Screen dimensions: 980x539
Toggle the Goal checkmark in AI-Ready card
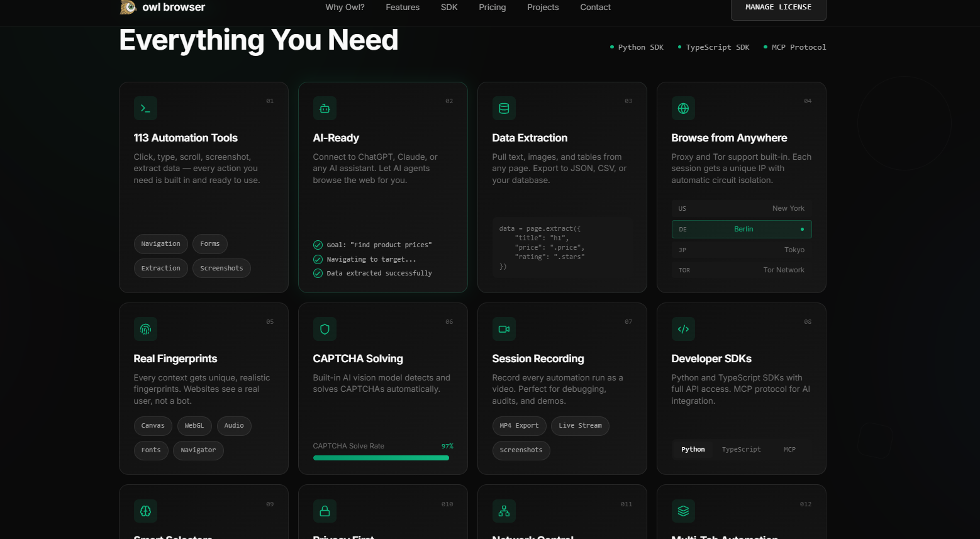(x=318, y=245)
